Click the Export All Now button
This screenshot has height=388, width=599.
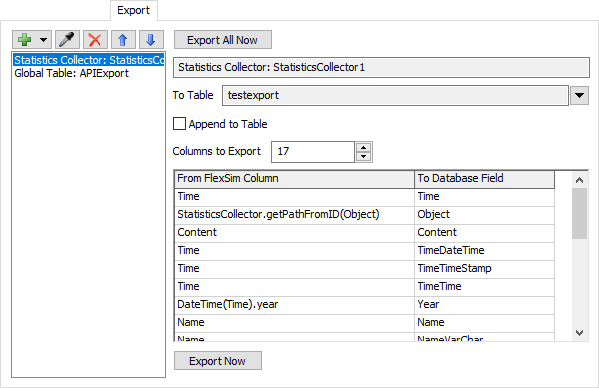click(223, 40)
